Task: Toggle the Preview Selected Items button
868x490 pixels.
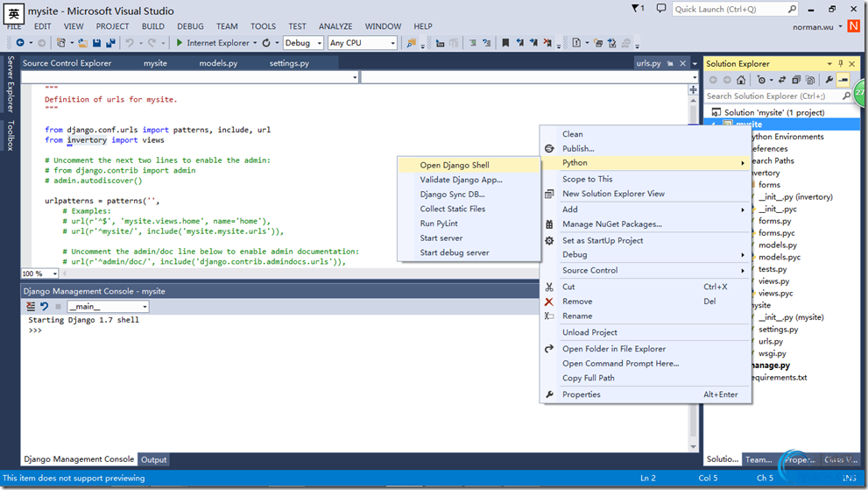Action: 843,80
